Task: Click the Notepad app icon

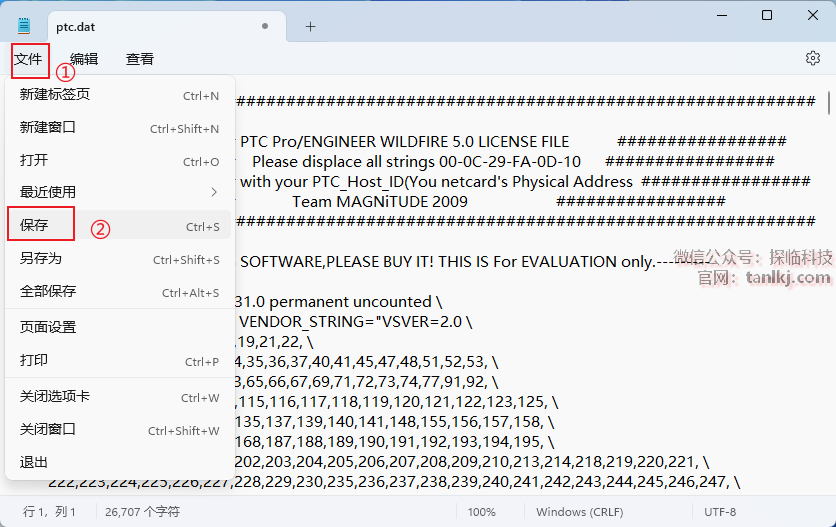Action: pyautogui.click(x=24, y=26)
